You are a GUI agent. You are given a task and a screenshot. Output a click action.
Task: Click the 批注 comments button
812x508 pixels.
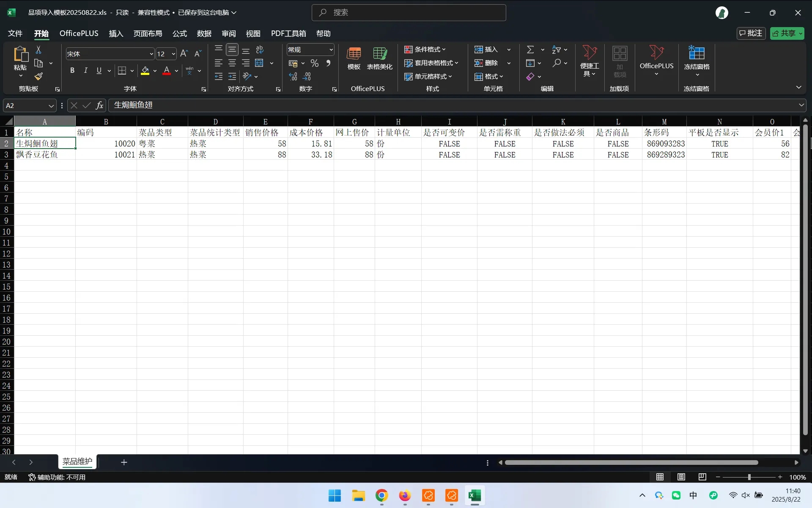pyautogui.click(x=751, y=33)
